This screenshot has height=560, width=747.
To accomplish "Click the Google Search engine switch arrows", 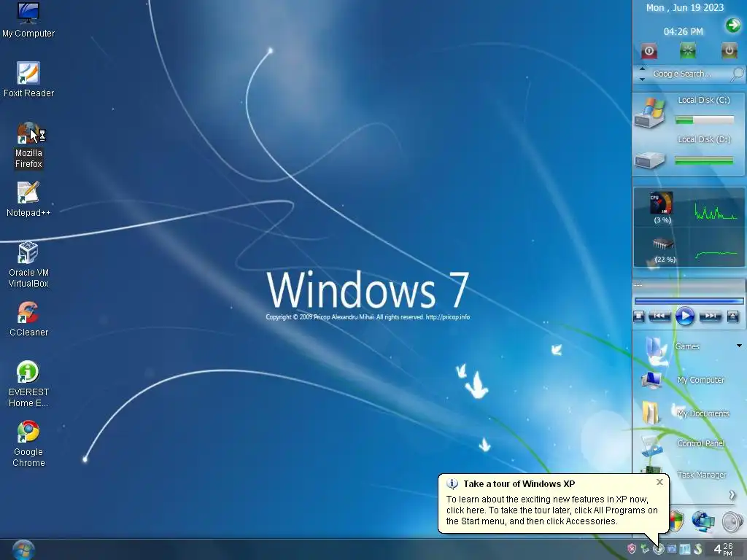I will (642, 74).
